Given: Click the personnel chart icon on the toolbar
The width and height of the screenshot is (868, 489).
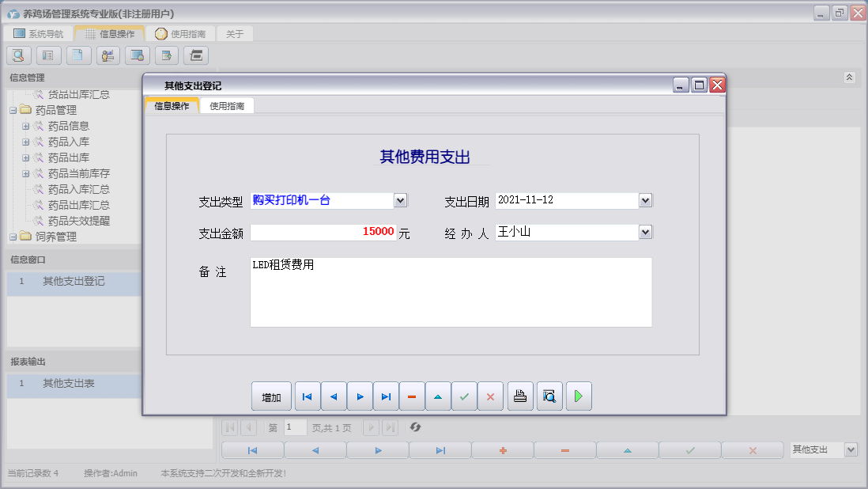Looking at the screenshot, I should coord(108,55).
